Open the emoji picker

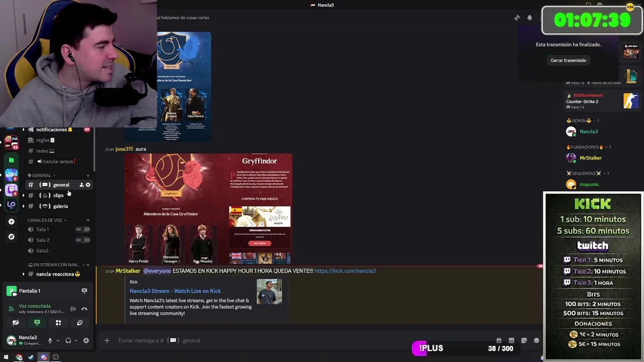[x=536, y=340]
